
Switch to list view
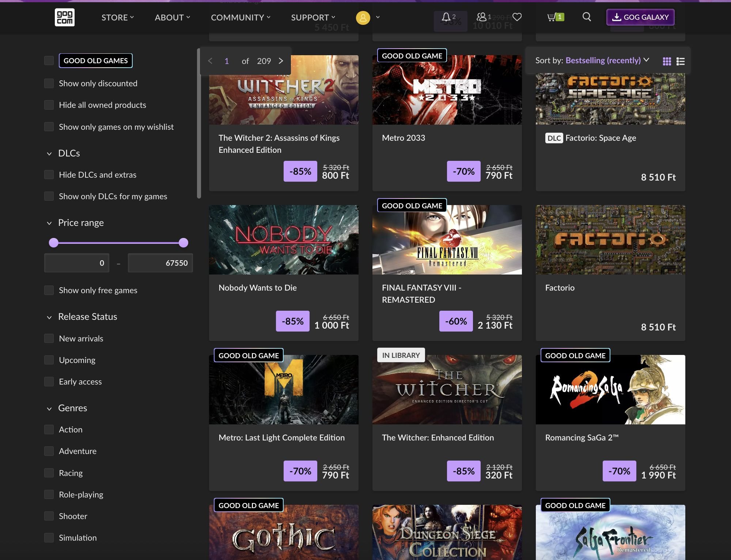pyautogui.click(x=681, y=61)
